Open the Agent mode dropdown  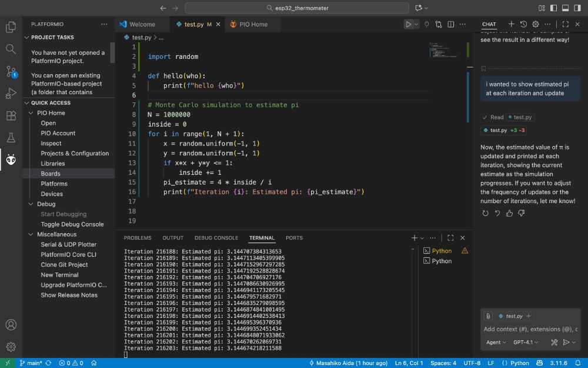pos(496,342)
